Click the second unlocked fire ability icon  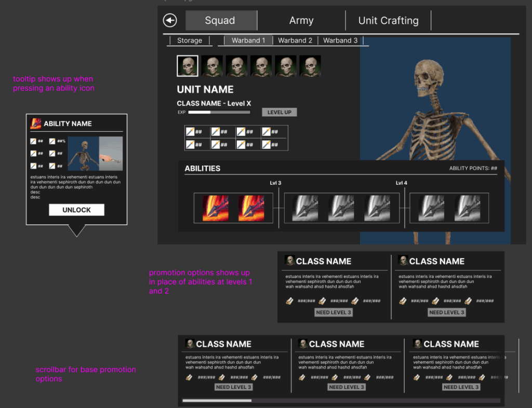click(x=251, y=208)
